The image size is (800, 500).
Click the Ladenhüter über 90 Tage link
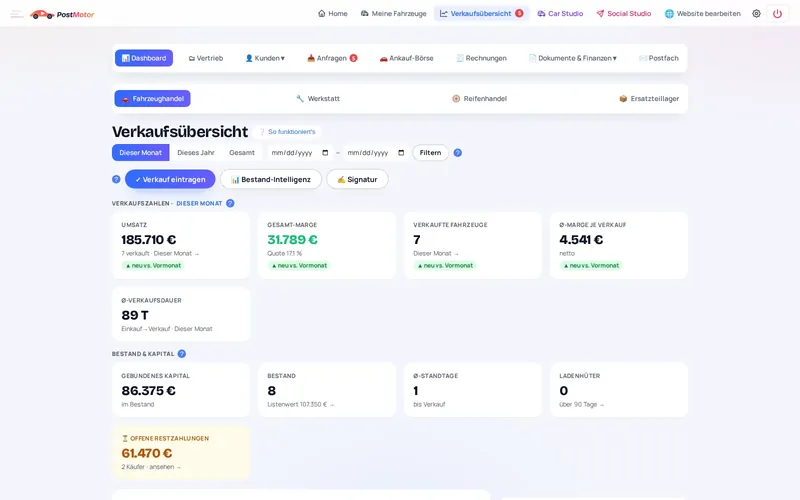[x=582, y=405]
